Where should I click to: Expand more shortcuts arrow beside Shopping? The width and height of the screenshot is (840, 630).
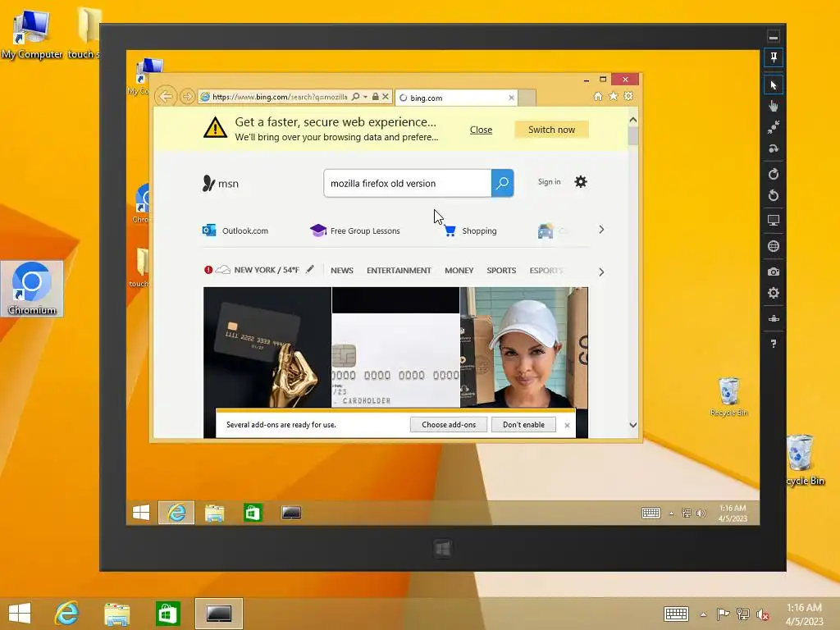(x=601, y=230)
